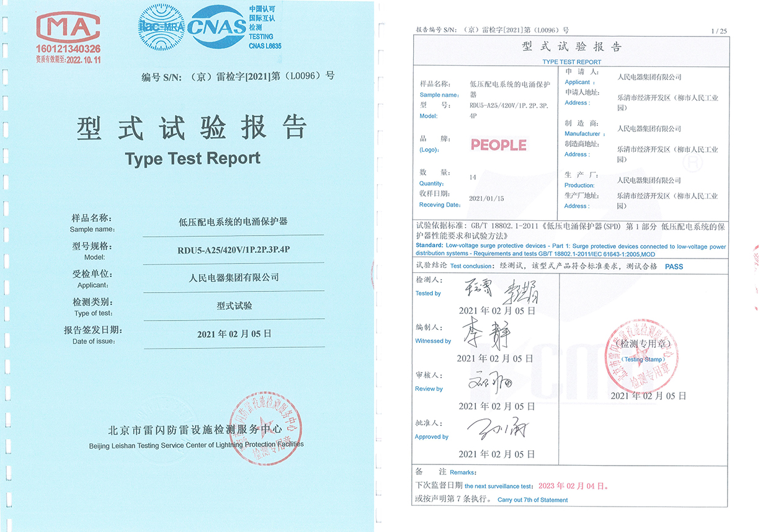Click cover label "检测类别:"
Viewport: 763px width, 532px height.
pyautogui.click(x=92, y=302)
